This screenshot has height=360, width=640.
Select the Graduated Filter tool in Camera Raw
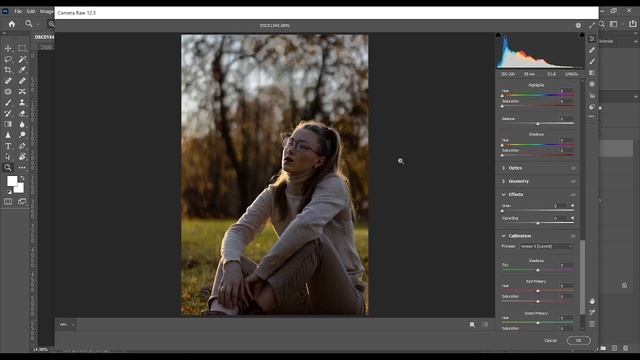pyautogui.click(x=592, y=73)
